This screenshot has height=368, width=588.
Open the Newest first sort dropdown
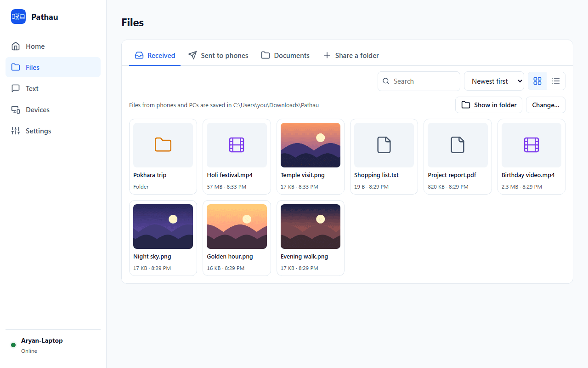(494, 81)
